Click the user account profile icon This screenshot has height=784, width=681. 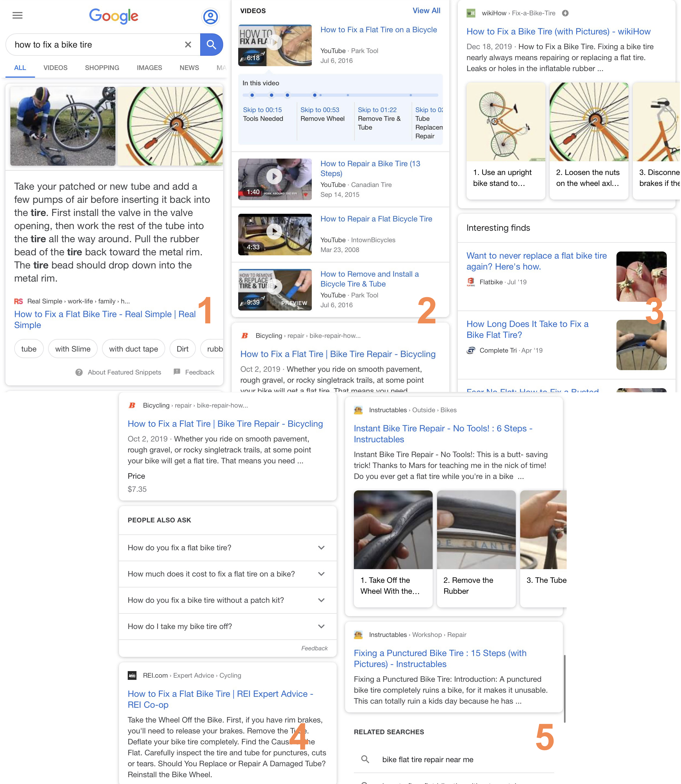[211, 17]
